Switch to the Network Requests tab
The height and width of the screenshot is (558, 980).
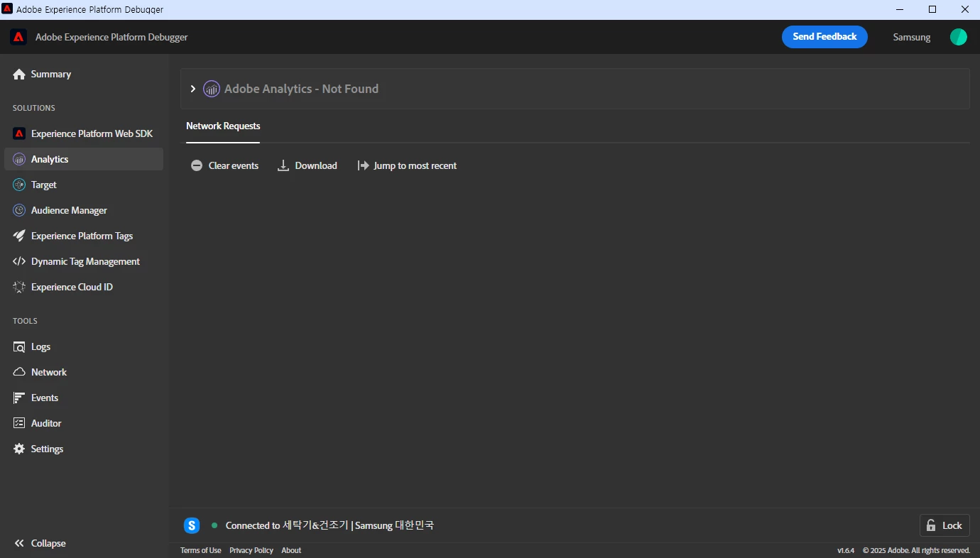223,126
